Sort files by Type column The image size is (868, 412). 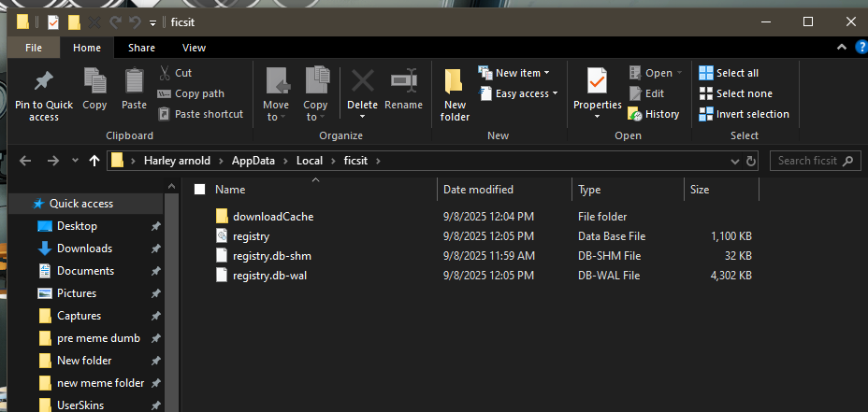click(x=589, y=190)
